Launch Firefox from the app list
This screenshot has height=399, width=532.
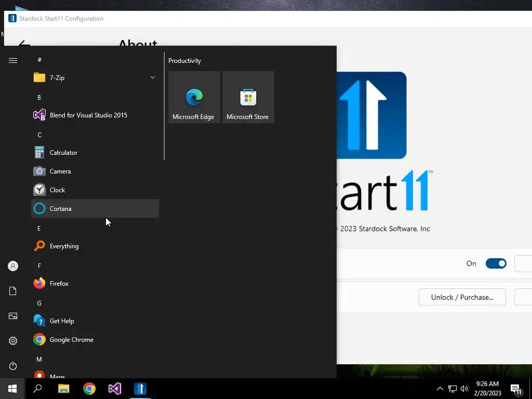coord(95,283)
